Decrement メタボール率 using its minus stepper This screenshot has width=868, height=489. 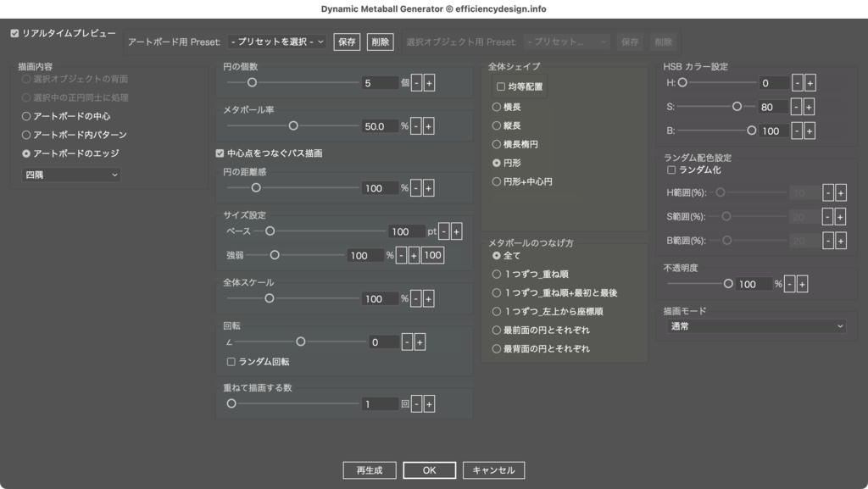[415, 126]
